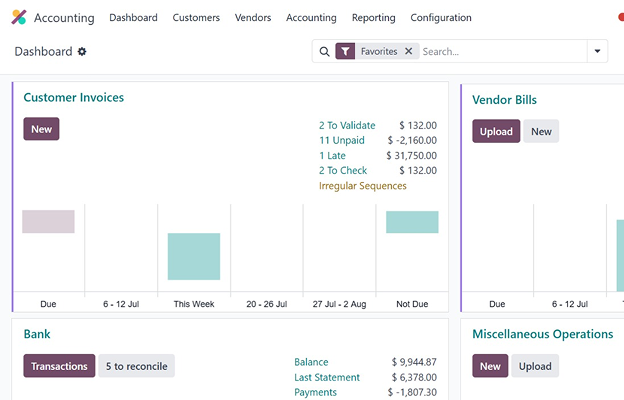
Task: Click the Odoo Accounting app logo icon
Action: pos(19,18)
